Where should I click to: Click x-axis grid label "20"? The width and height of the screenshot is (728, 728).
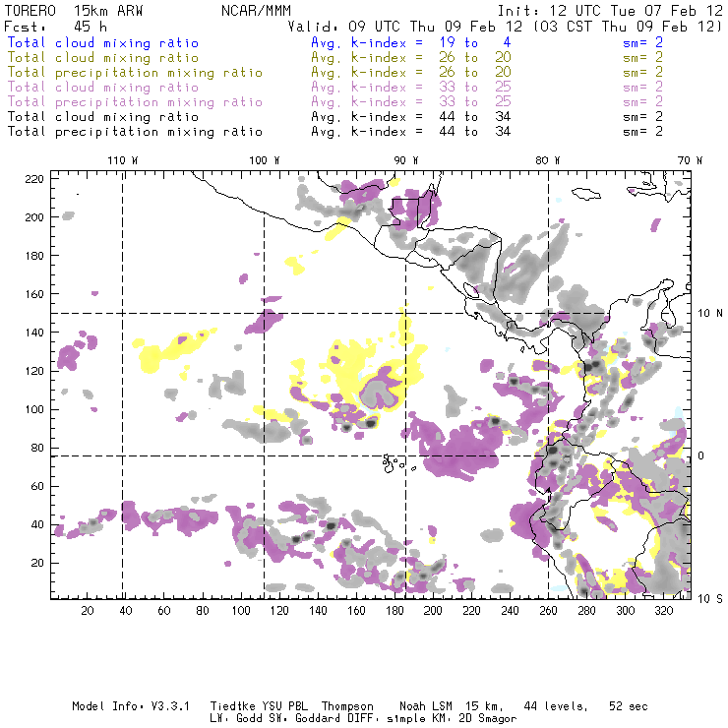(x=88, y=611)
